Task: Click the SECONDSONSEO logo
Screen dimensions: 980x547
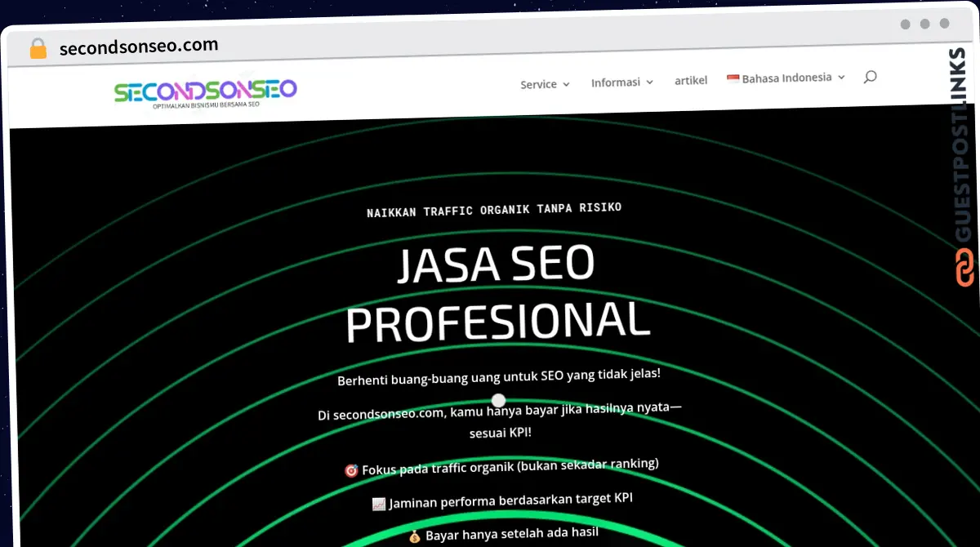Action: [x=205, y=92]
